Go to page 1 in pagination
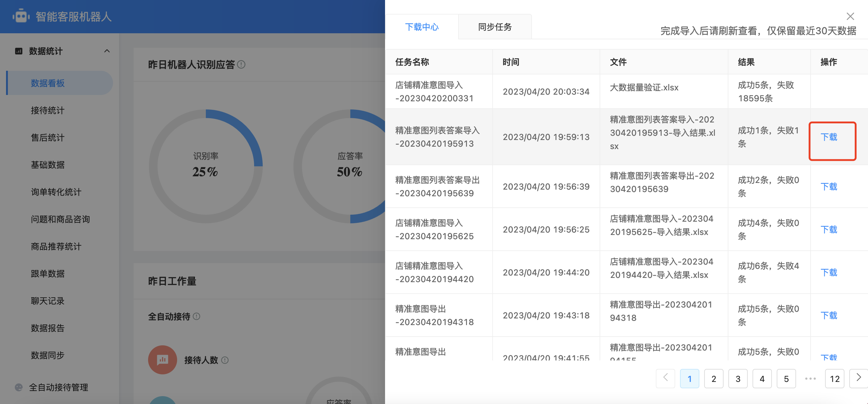868x404 pixels. [x=689, y=378]
